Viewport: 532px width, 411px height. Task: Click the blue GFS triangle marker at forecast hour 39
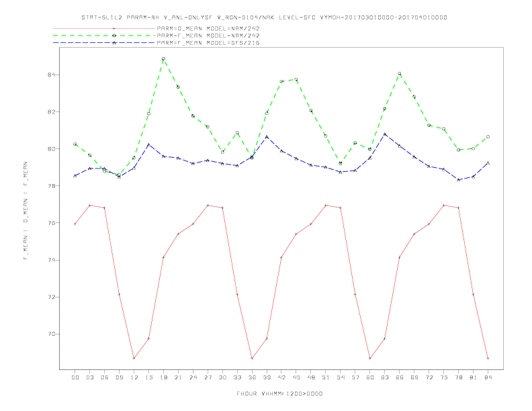tap(267, 137)
